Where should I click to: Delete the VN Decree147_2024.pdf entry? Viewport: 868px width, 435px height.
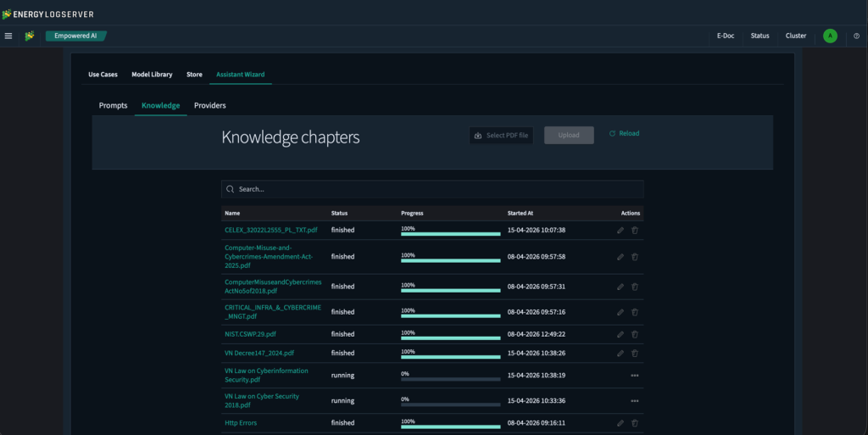point(635,353)
